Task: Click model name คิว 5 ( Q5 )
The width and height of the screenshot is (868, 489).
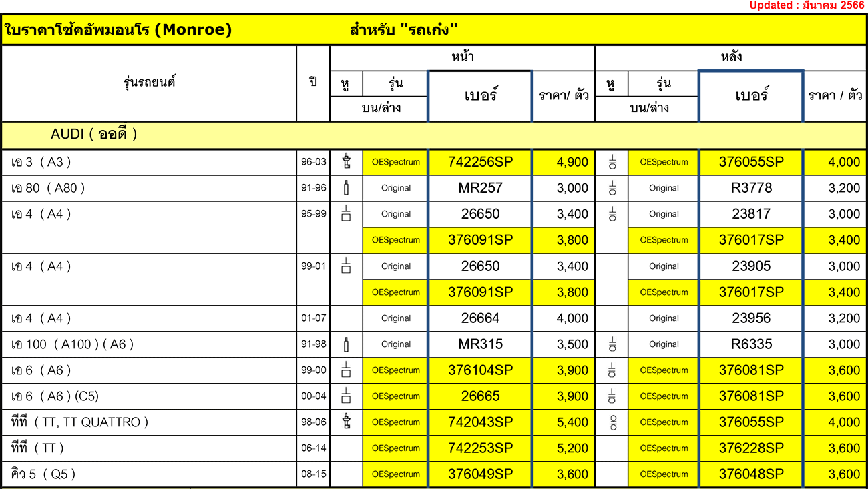Action: coord(43,474)
